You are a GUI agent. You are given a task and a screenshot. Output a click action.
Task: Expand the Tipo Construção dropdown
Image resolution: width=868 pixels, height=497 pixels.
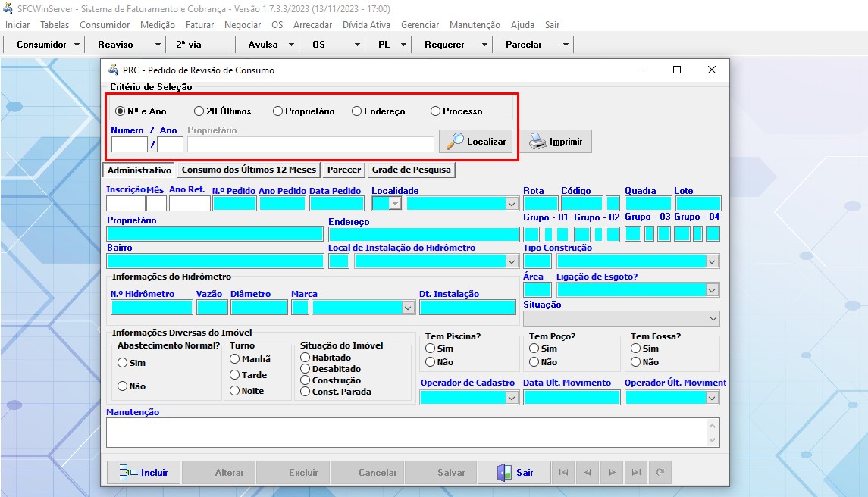pos(712,261)
